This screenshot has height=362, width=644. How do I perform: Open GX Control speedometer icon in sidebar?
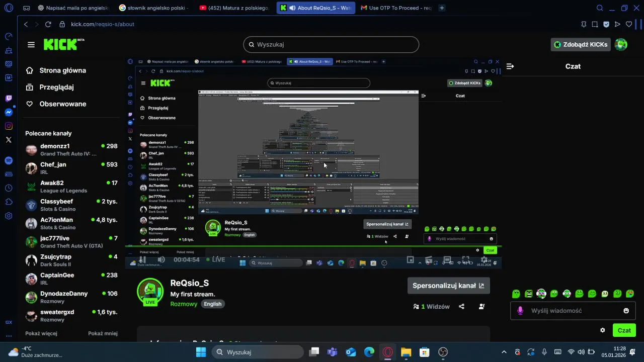click(x=9, y=37)
